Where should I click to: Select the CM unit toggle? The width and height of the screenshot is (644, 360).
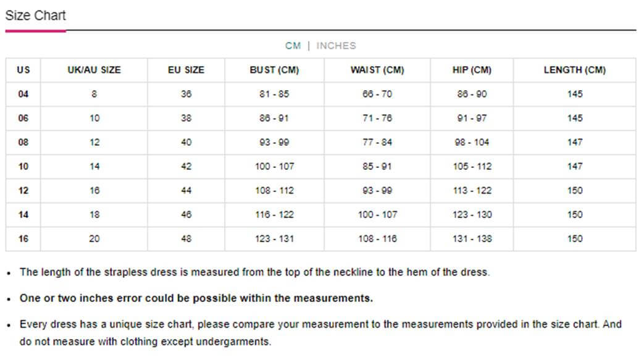293,46
